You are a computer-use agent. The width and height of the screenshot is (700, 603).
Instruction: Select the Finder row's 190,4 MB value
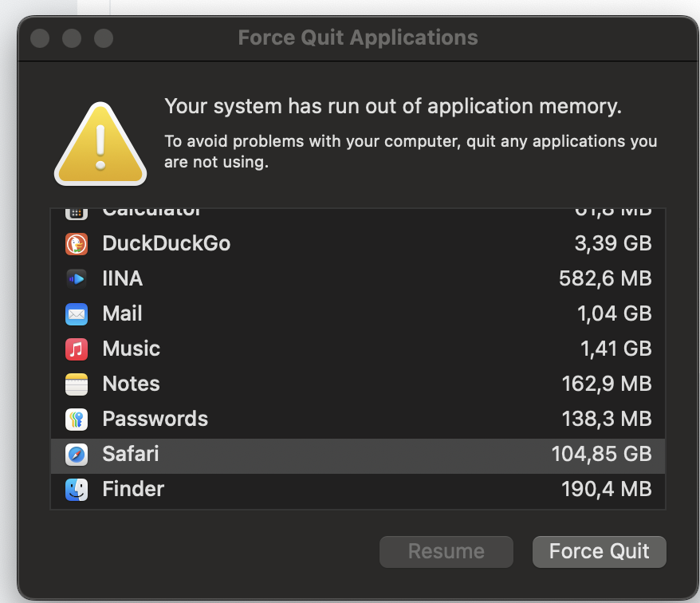pos(606,489)
